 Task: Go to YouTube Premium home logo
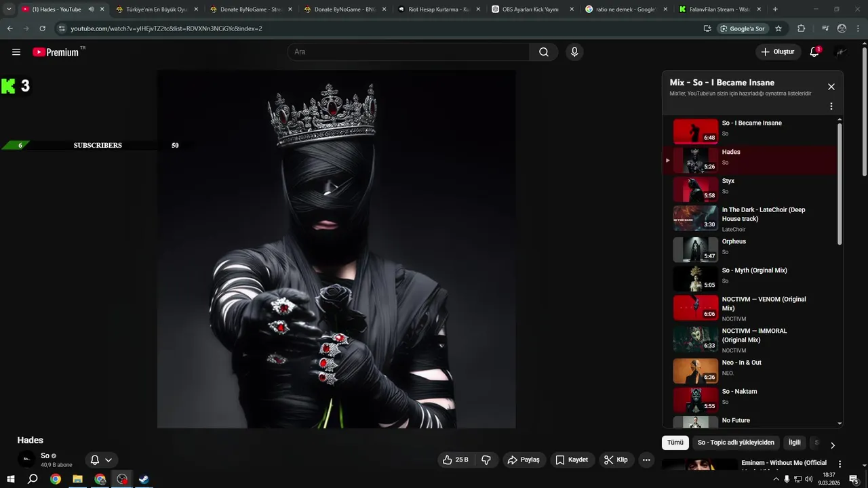pos(56,52)
